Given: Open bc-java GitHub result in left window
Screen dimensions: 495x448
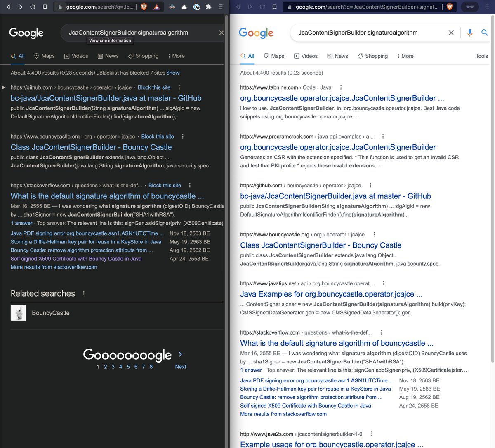Looking at the screenshot, I should 106,98.
